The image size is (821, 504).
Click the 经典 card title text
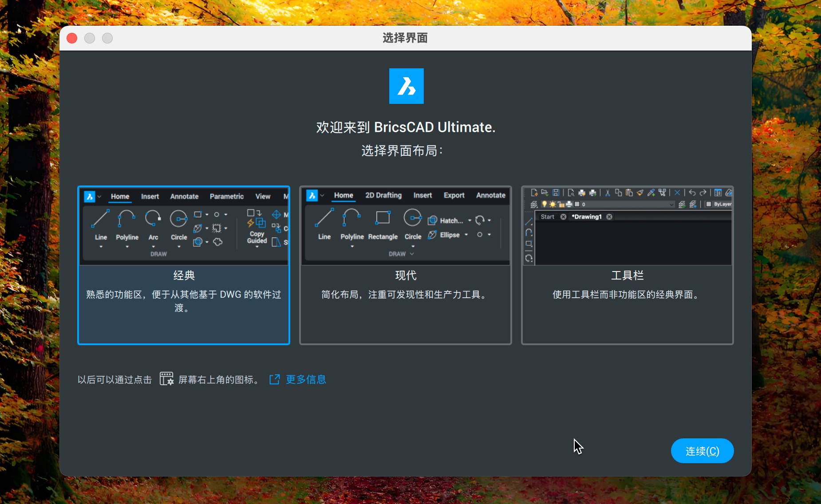[184, 275]
